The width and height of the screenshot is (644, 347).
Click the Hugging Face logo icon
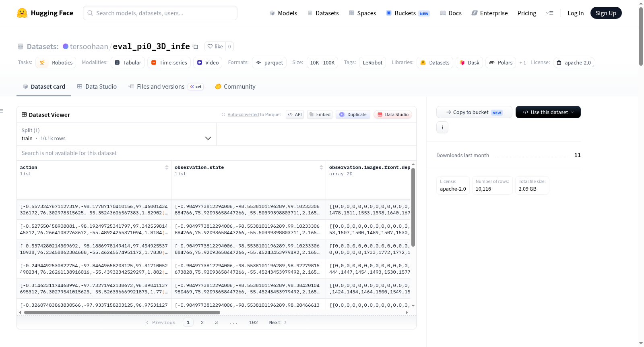22,13
